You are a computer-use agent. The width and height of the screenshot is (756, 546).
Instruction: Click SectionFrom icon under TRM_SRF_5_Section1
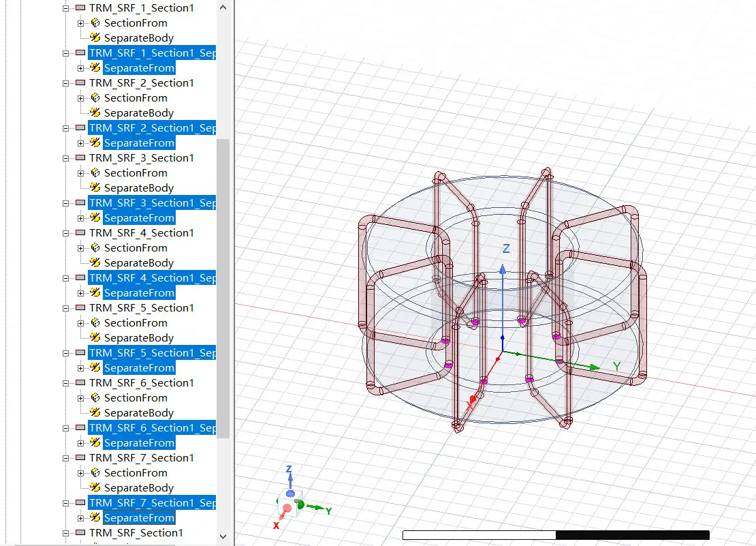click(95, 322)
